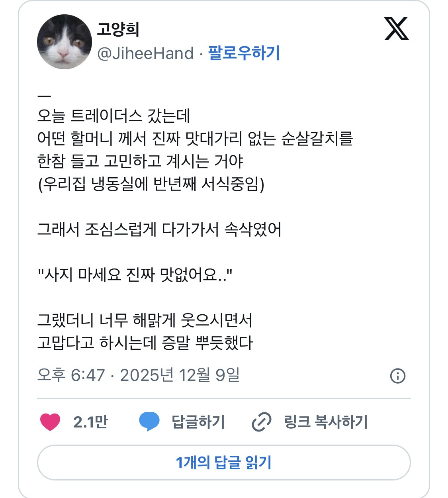Click the 2.1만 like count

[91, 422]
